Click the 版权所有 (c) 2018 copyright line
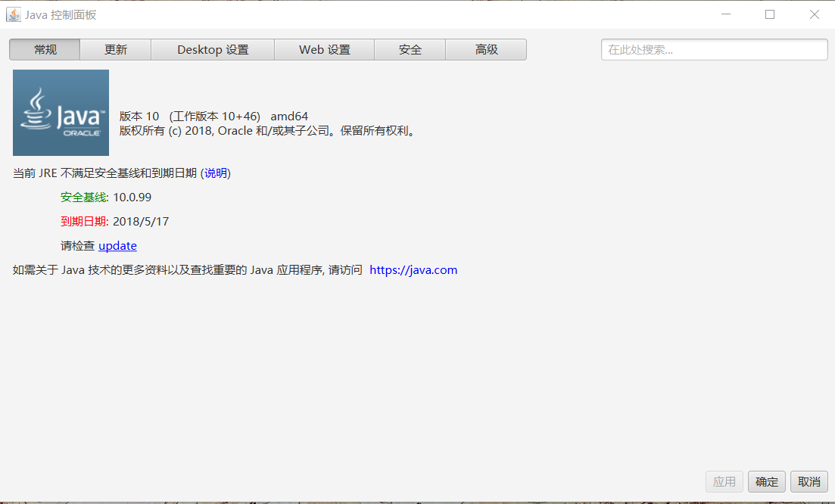The width and height of the screenshot is (835, 504). pyautogui.click(x=269, y=131)
